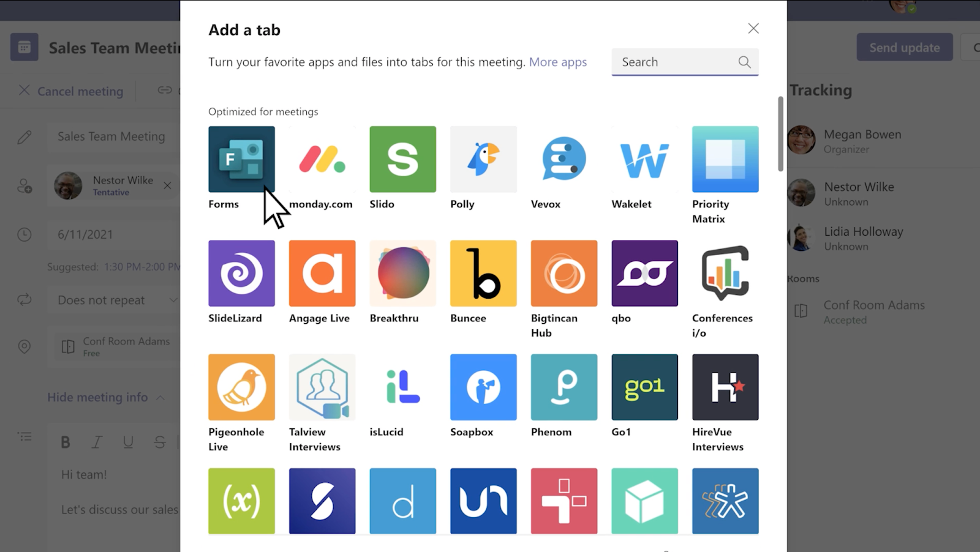Open the Priority Matrix app
Screen dimensions: 980x552
tap(725, 159)
